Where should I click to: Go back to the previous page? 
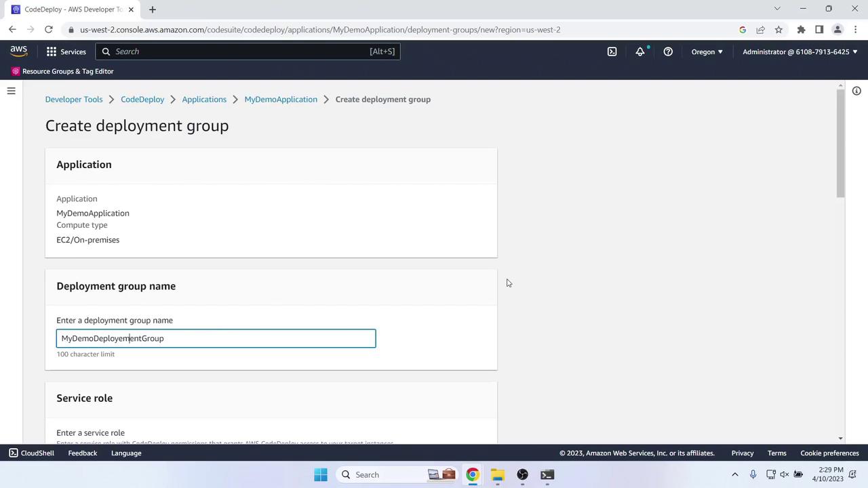(x=12, y=30)
